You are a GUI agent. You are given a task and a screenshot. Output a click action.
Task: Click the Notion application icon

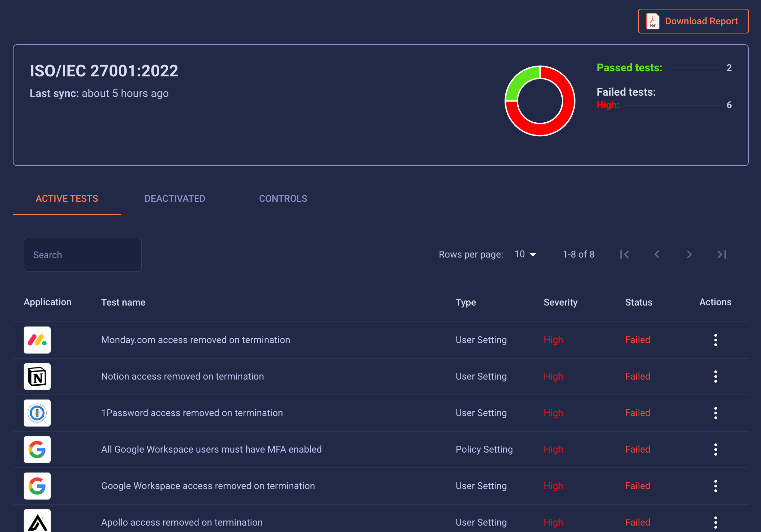click(x=37, y=377)
